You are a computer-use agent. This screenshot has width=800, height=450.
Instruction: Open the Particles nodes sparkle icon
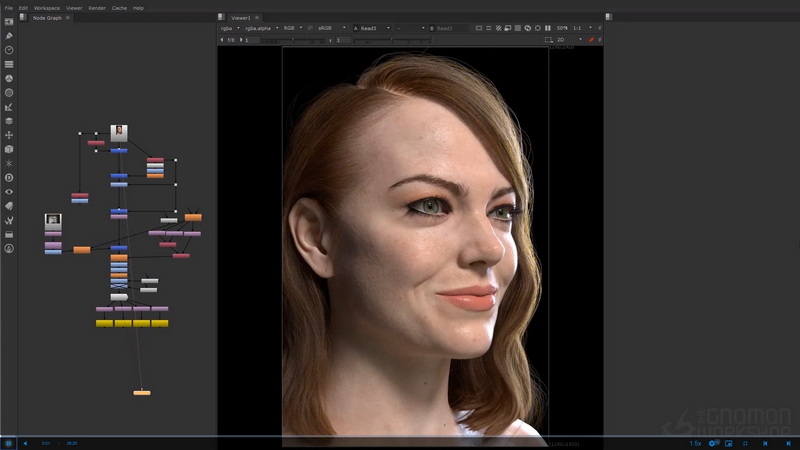pyautogui.click(x=9, y=163)
